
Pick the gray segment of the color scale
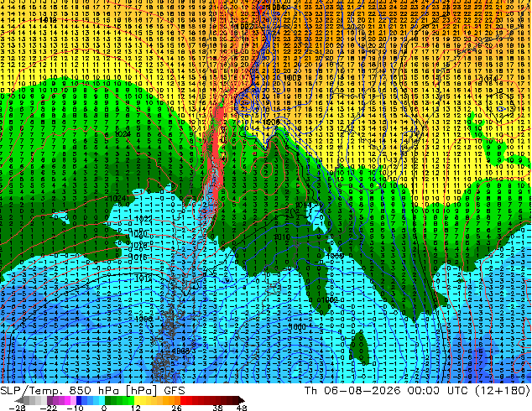coord(27,400)
